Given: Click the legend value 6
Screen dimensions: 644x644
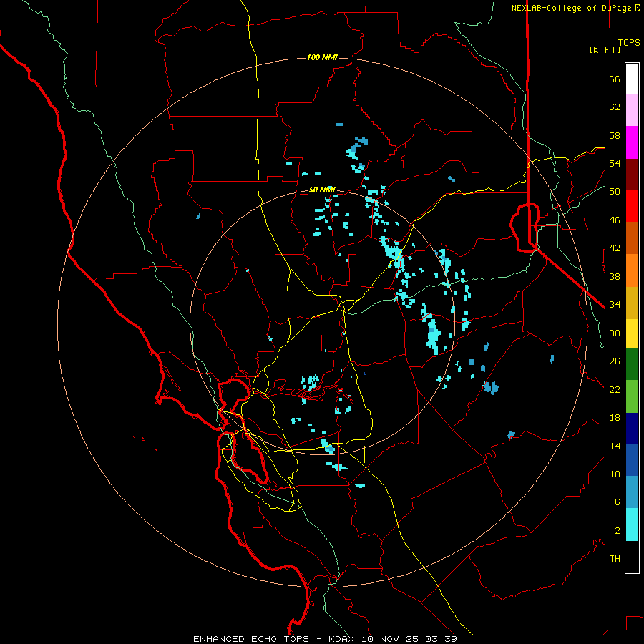Looking at the screenshot, I should tap(617, 502).
